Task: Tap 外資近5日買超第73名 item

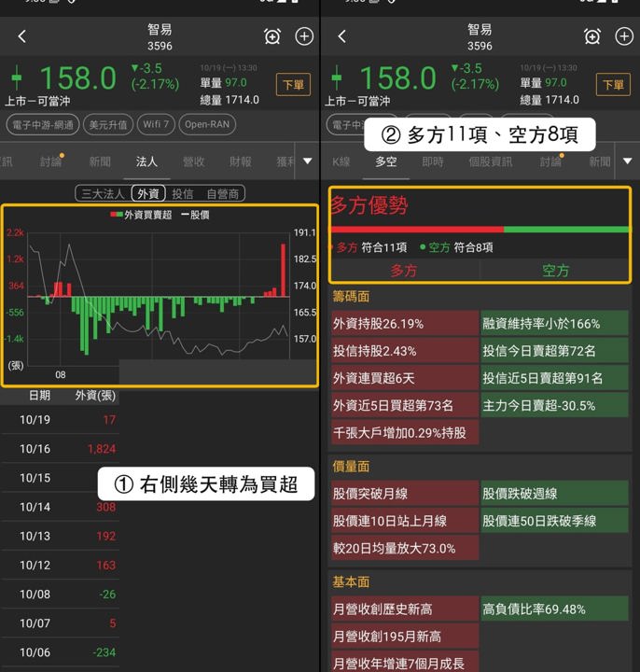Action: [404, 405]
